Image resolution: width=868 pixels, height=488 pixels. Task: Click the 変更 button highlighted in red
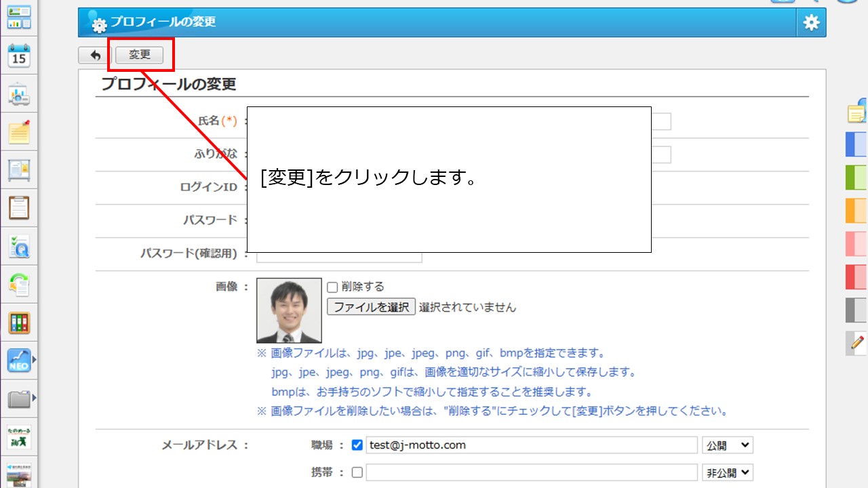pos(140,55)
